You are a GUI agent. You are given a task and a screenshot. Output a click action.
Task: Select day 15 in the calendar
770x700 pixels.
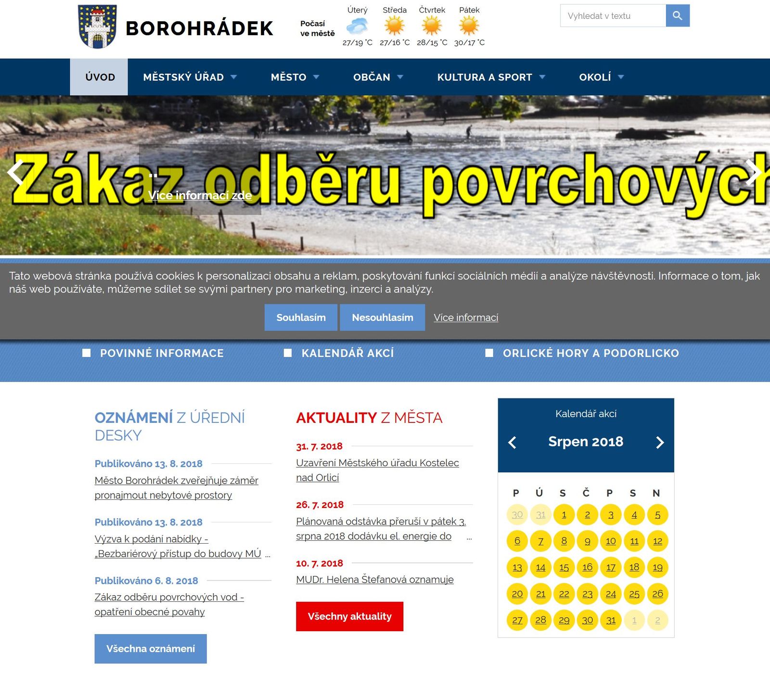click(x=564, y=567)
